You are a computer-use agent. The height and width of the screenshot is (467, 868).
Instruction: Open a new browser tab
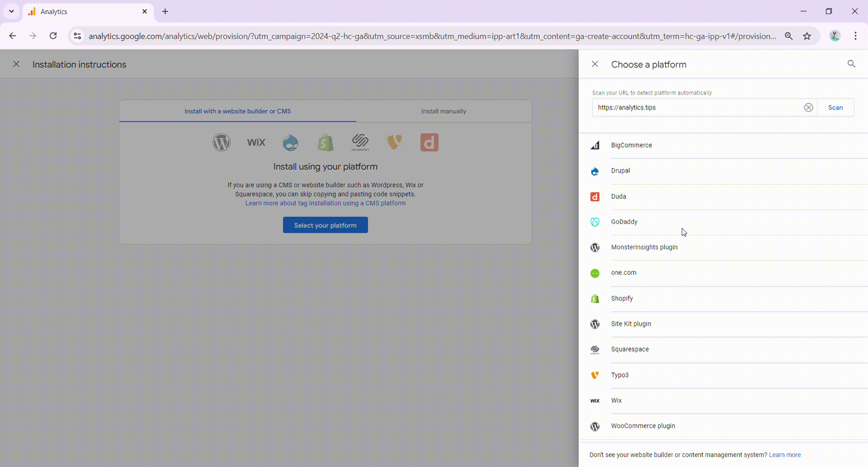tap(165, 12)
